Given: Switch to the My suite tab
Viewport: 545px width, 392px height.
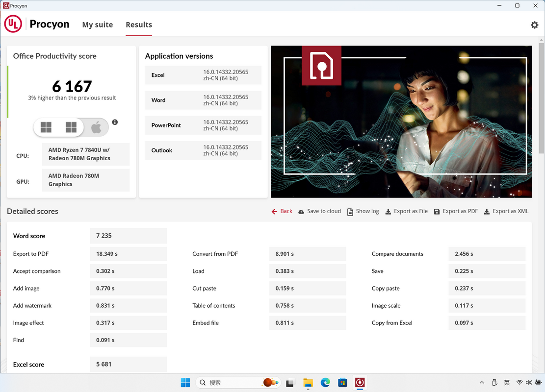Looking at the screenshot, I should pos(98,24).
